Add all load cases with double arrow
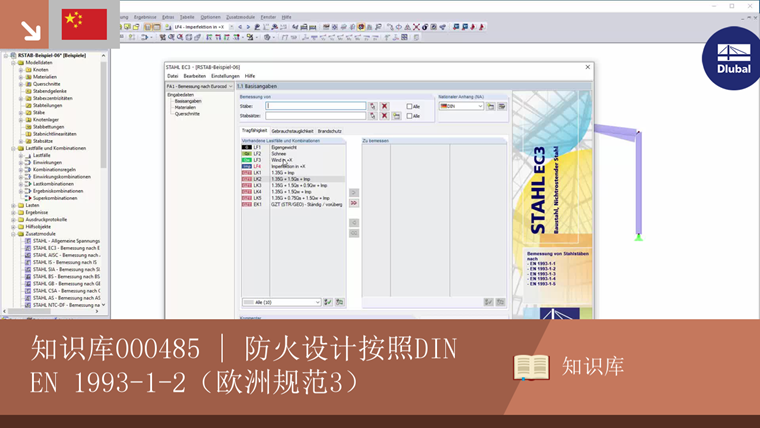Image resolution: width=760 pixels, height=428 pixels. tap(354, 203)
